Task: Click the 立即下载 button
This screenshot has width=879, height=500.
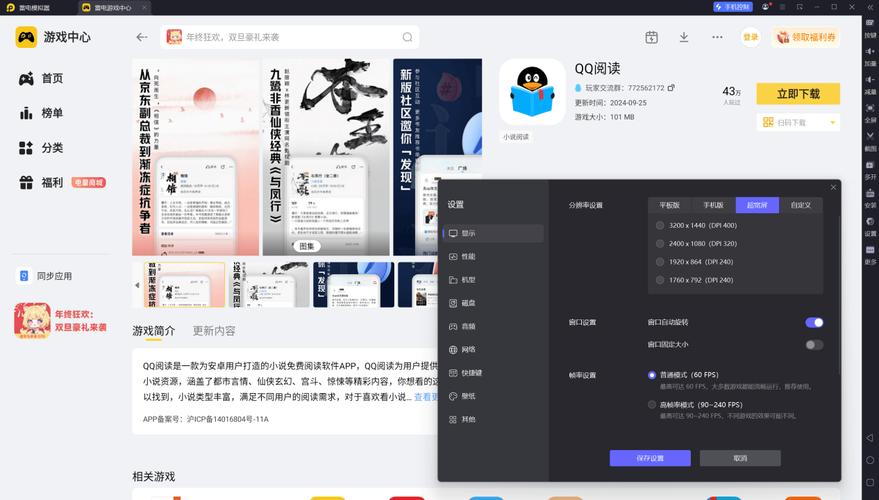Action: [x=797, y=93]
